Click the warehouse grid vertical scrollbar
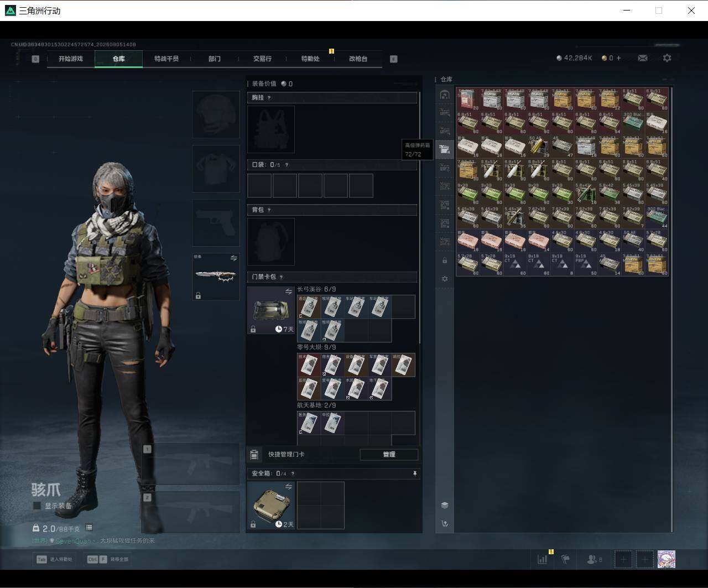The width and height of the screenshot is (708, 588). [671, 309]
